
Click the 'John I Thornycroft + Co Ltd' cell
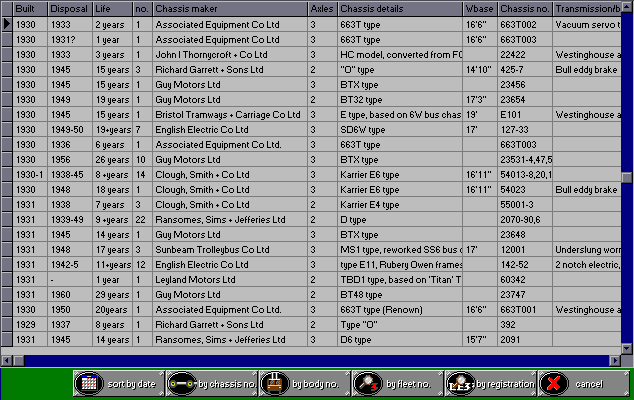[230, 55]
